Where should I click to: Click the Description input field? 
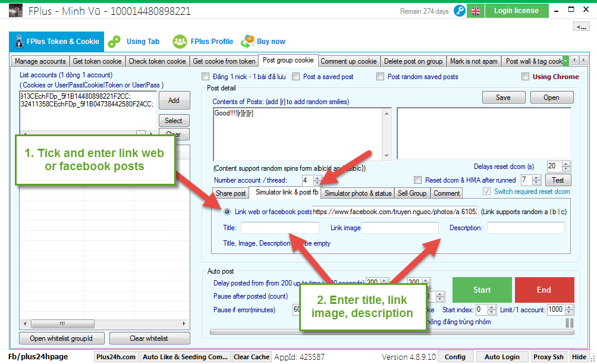526,228
